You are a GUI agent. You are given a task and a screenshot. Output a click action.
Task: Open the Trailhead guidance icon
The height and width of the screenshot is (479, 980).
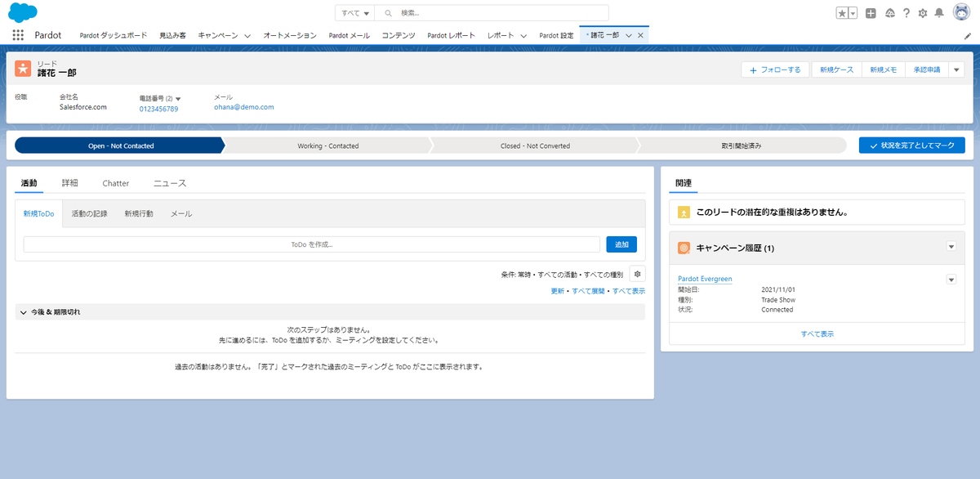tap(889, 13)
